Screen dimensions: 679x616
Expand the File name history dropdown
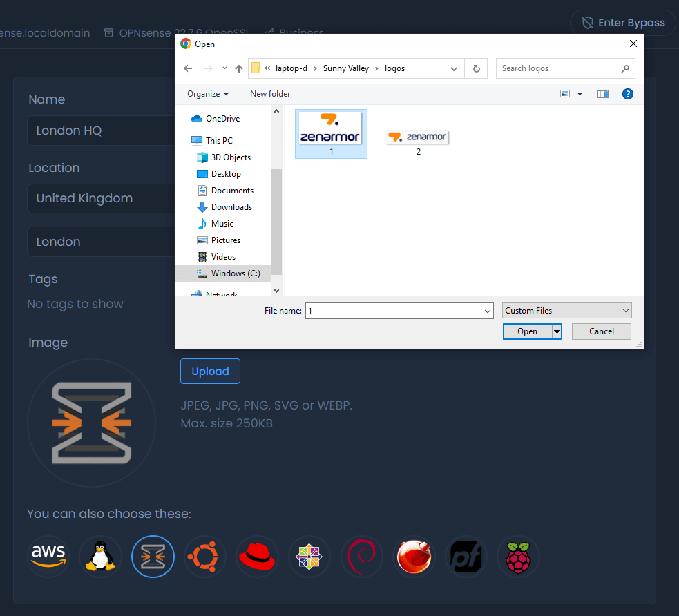point(487,311)
